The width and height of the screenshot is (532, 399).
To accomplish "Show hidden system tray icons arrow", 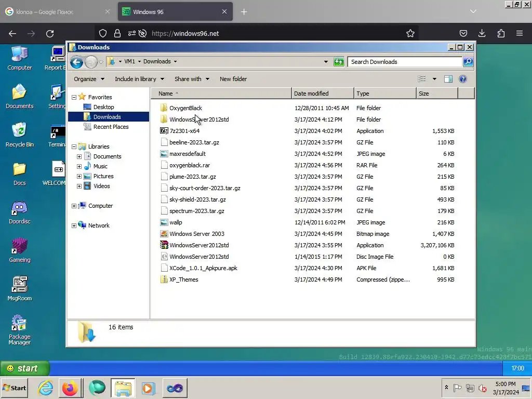I will [446, 388].
